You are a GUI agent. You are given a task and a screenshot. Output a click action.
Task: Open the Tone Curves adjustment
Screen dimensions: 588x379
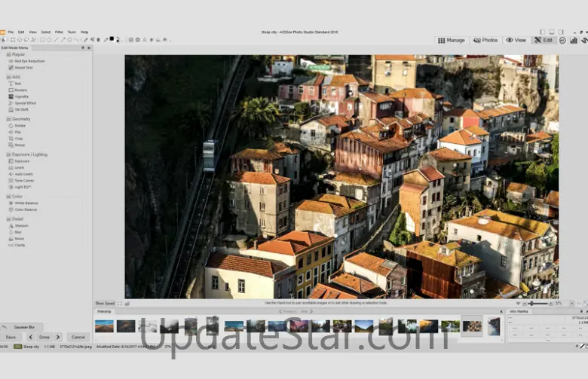(23, 181)
